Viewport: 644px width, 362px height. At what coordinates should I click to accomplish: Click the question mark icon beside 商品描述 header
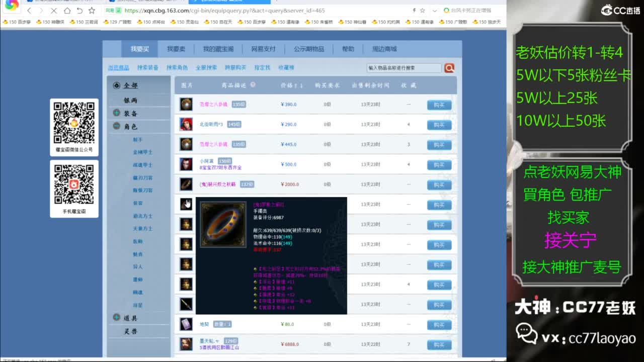(x=254, y=84)
